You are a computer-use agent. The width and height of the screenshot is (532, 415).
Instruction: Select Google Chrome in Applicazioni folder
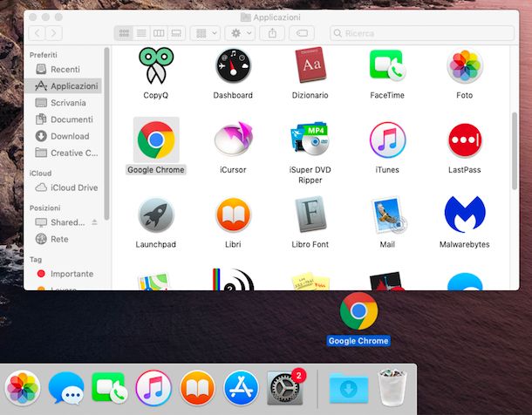(156, 139)
